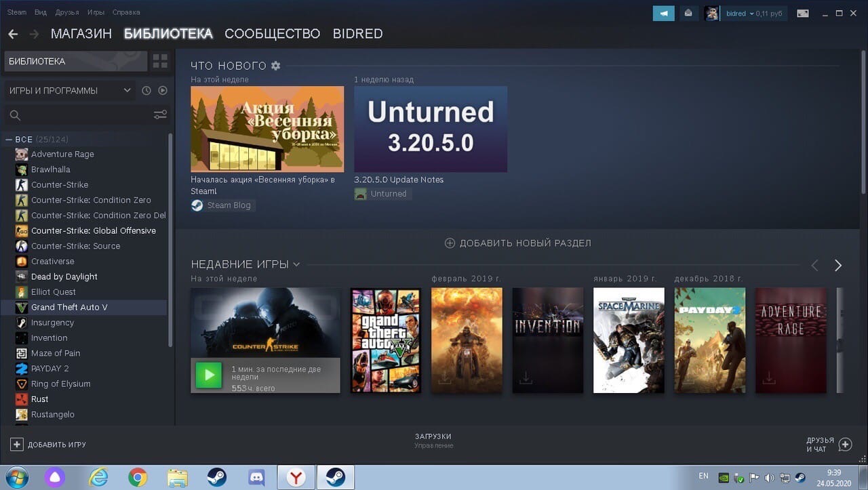Open the Справка menu
Viewport: 868px width, 490px height.
[x=126, y=12]
